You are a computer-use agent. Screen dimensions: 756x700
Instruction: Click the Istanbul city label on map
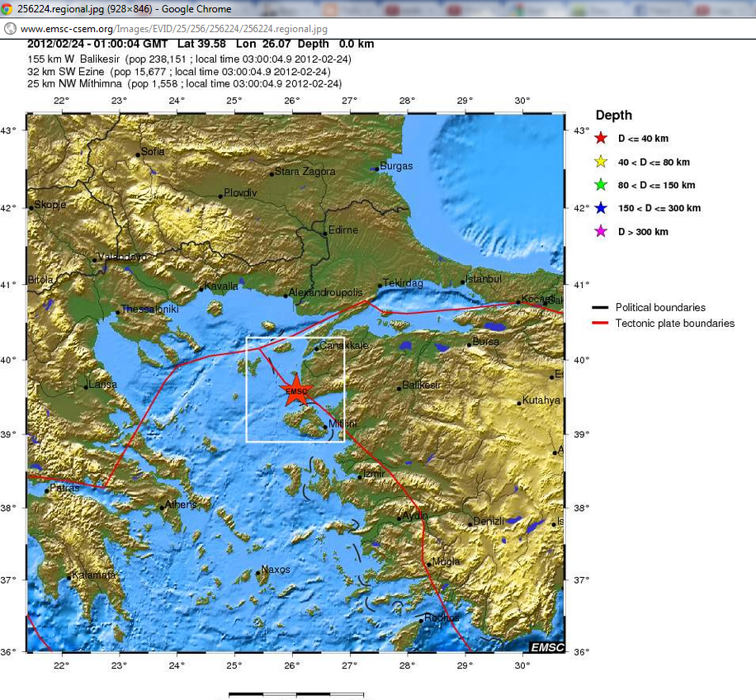483,279
